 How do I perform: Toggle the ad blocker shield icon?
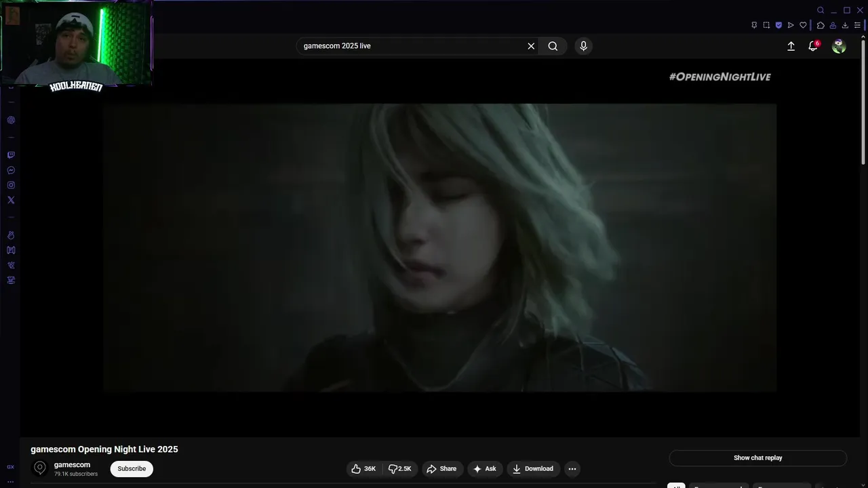point(778,25)
